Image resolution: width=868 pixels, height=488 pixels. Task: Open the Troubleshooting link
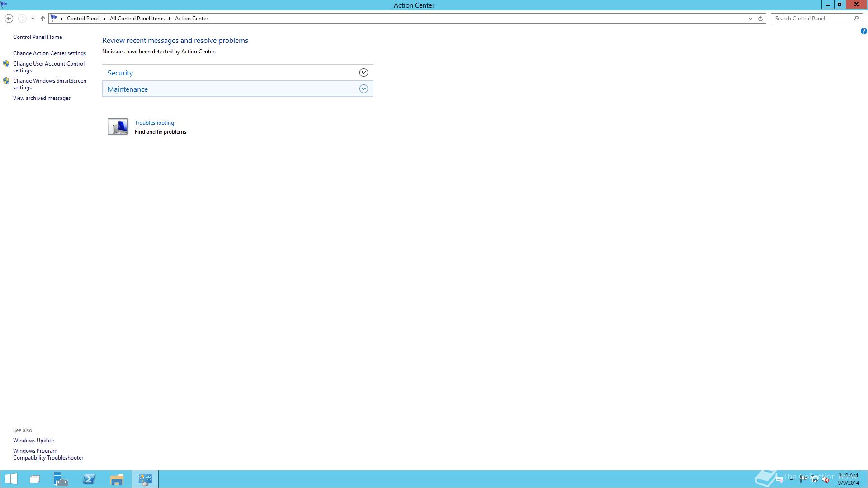click(x=154, y=123)
